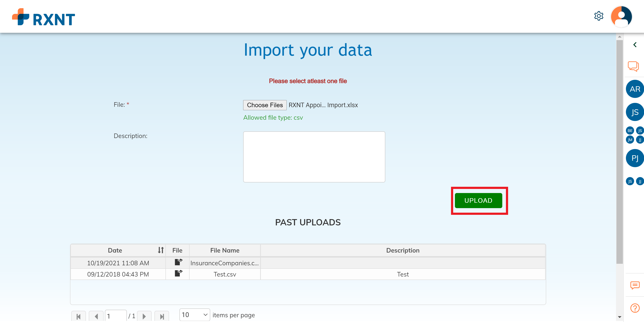Click the RXNT logo

coord(44,17)
